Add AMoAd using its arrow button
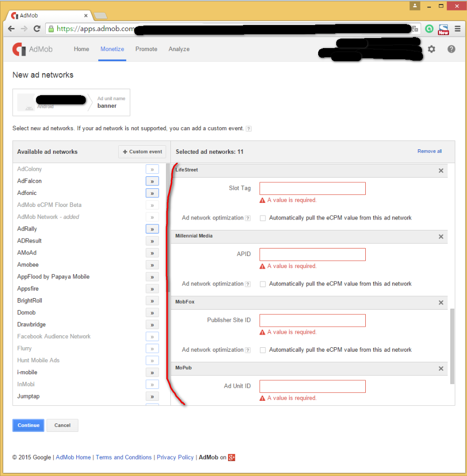 pyautogui.click(x=152, y=253)
